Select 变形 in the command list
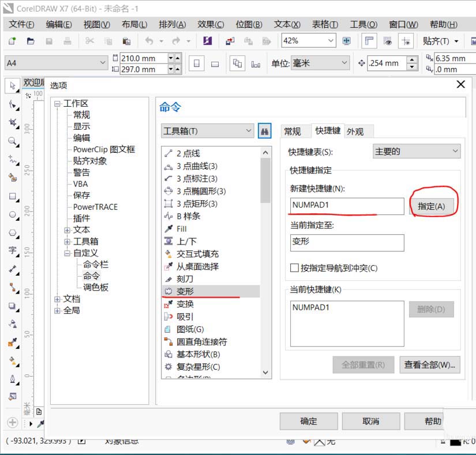The height and width of the screenshot is (455, 476). (x=211, y=291)
